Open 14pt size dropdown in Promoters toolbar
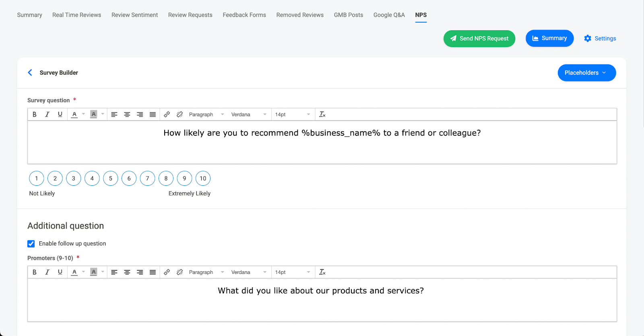The width and height of the screenshot is (644, 336). click(x=293, y=272)
